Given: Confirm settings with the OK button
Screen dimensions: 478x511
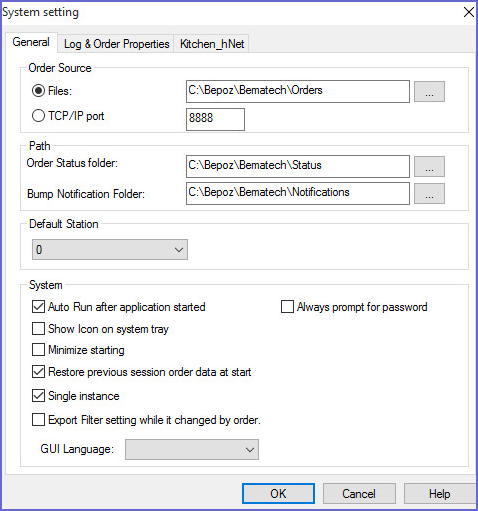Looking at the screenshot, I should pyautogui.click(x=278, y=493).
